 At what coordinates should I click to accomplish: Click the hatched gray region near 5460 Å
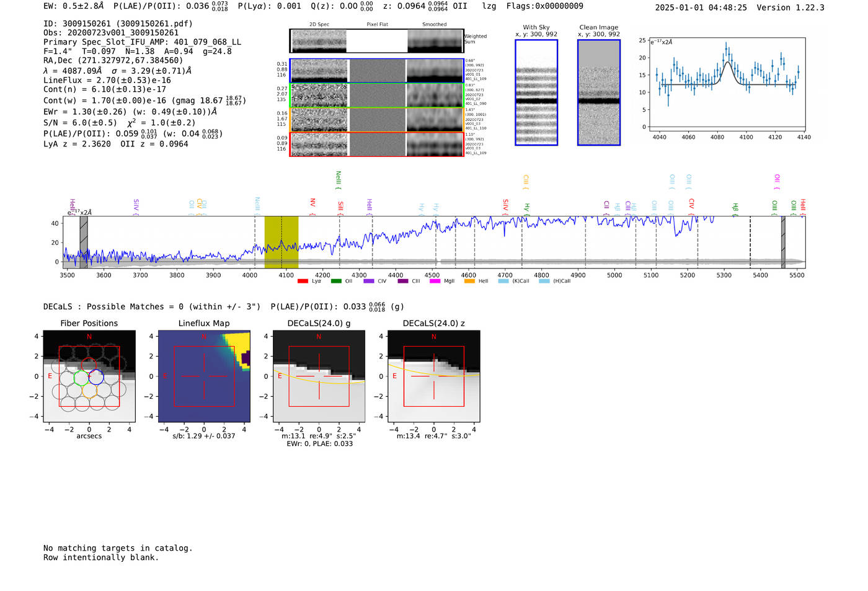783,242
